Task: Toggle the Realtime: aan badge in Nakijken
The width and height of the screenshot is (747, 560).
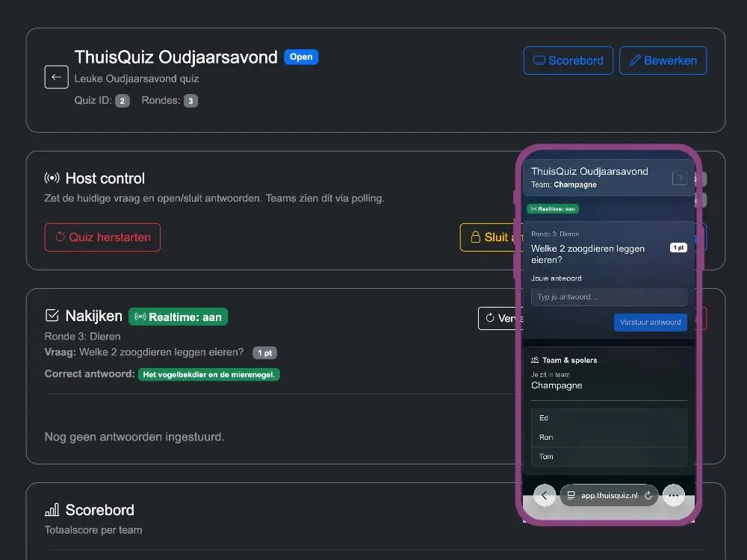Action: [178, 317]
